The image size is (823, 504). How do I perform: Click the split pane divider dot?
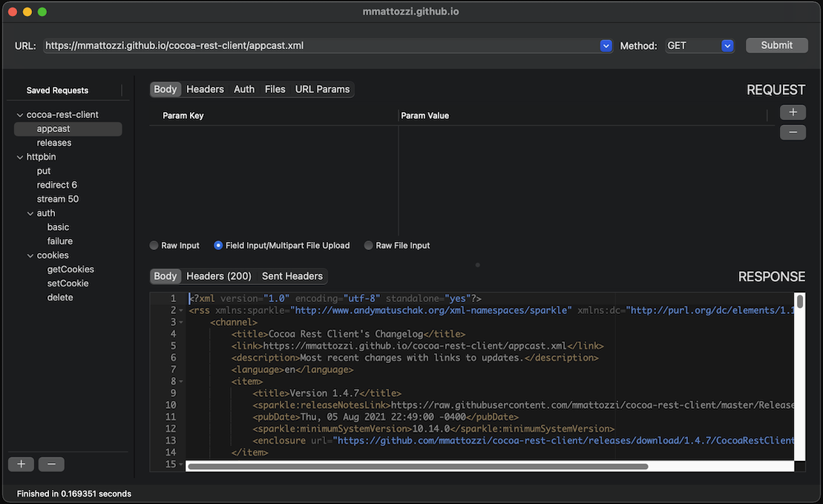click(477, 264)
